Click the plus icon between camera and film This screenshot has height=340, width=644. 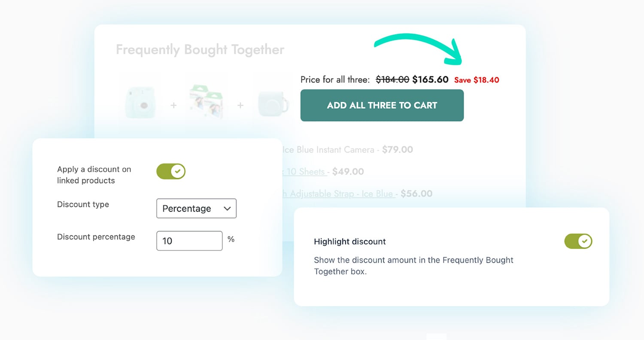173,104
